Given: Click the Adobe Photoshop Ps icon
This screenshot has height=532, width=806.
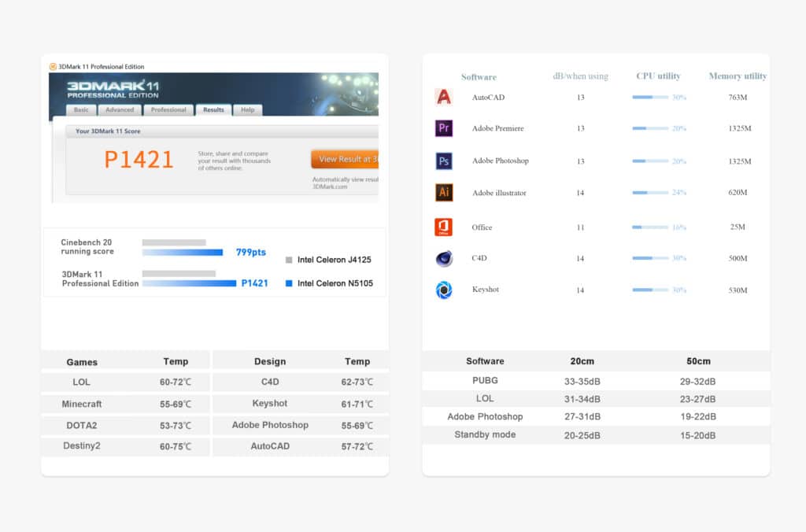Looking at the screenshot, I should (x=444, y=161).
